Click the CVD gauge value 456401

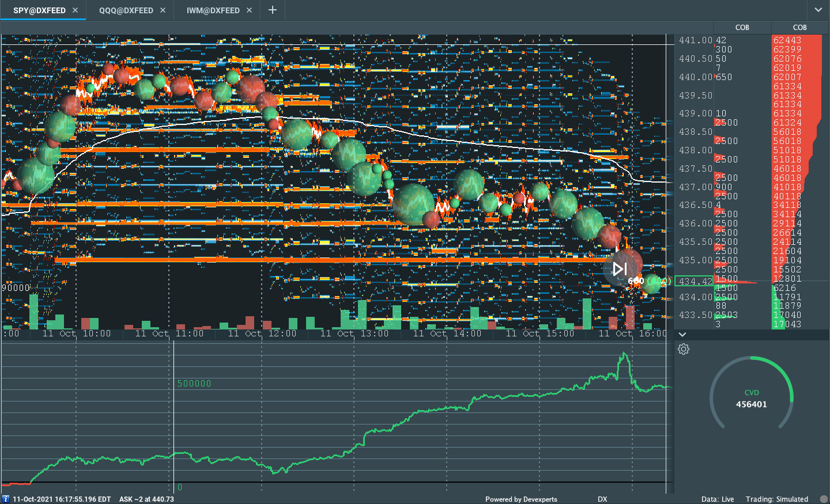click(752, 404)
